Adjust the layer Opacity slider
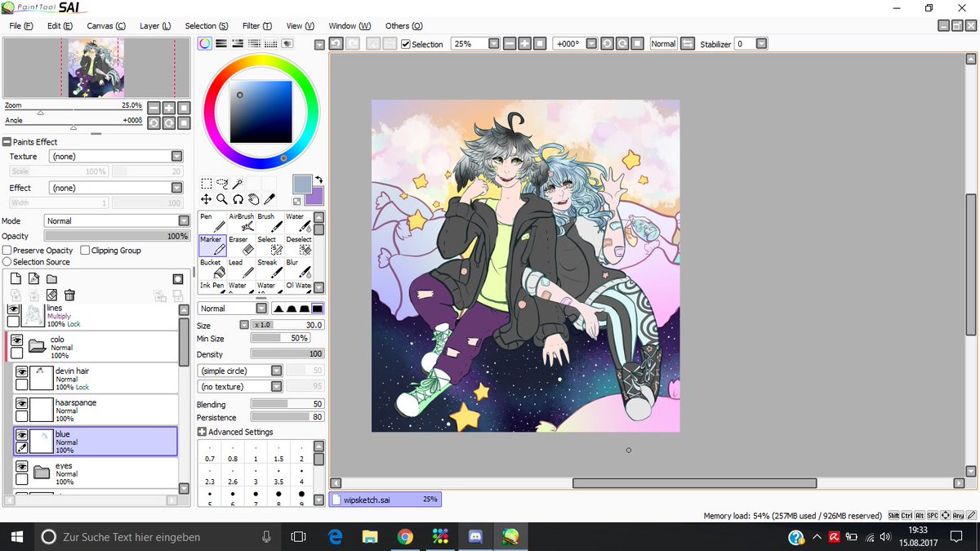Viewport: 980px width, 551px height. 116,236
